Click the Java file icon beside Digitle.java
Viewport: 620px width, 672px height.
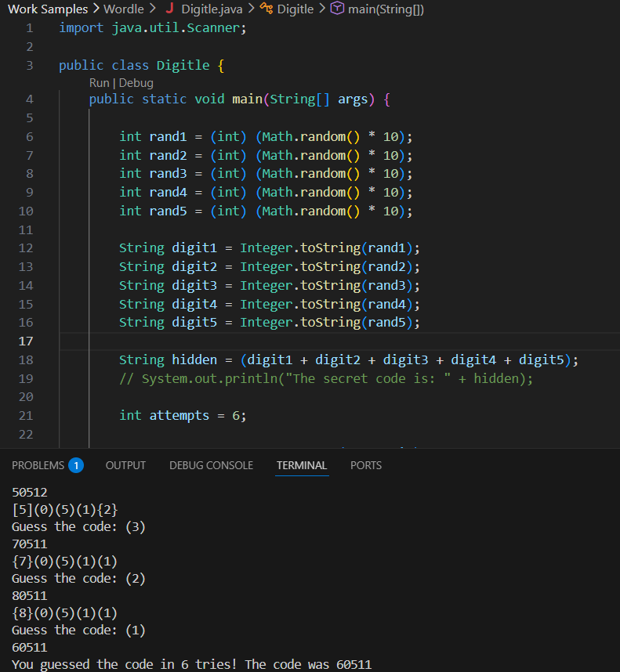171,9
